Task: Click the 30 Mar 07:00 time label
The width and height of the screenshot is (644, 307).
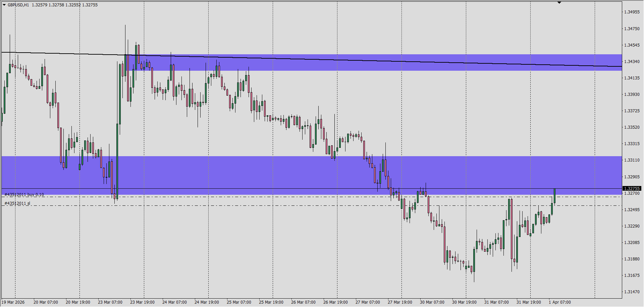Action: [432, 302]
